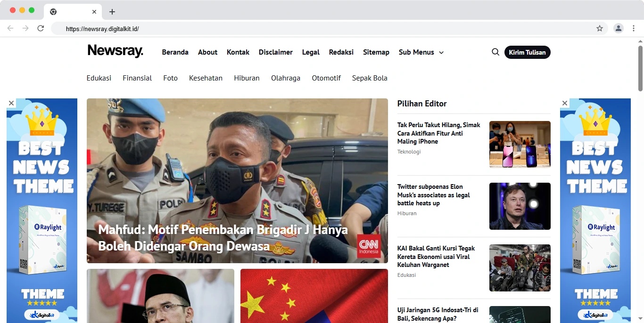Open the Redaksi menu item

pyautogui.click(x=341, y=52)
